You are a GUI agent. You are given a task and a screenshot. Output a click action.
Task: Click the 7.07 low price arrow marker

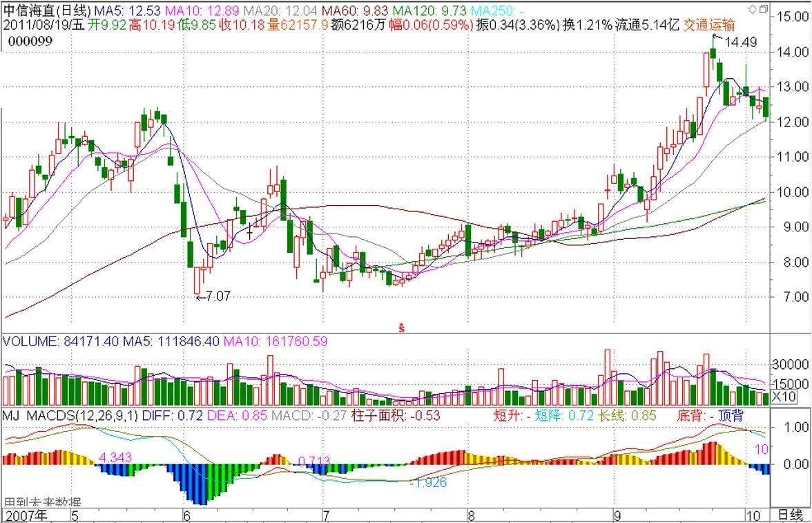pos(213,296)
